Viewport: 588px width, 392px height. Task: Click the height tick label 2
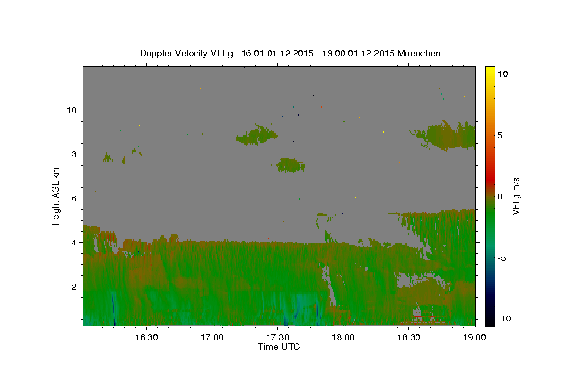coord(74,287)
